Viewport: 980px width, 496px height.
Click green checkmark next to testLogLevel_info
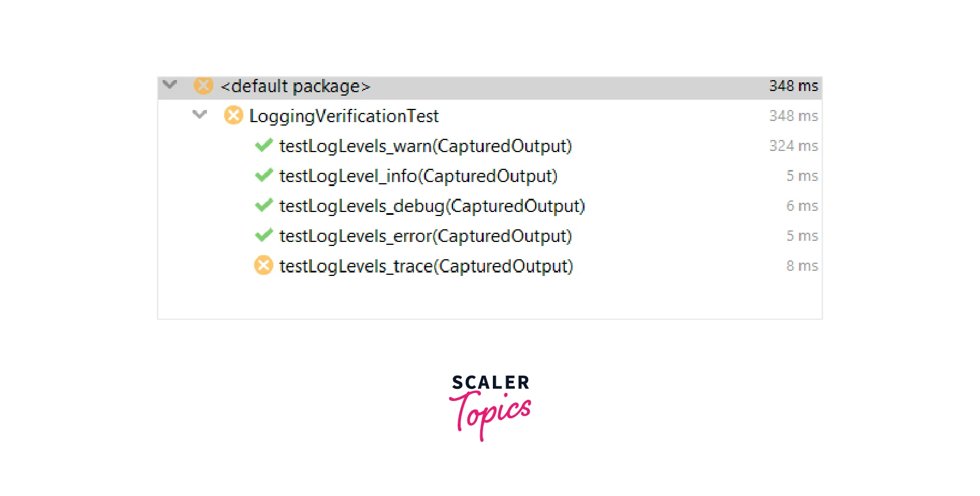263,176
